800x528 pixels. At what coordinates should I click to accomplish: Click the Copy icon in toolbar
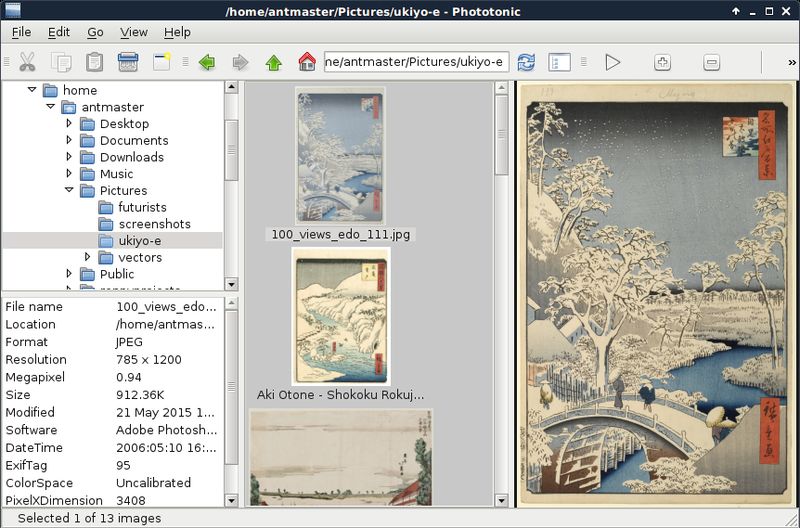pyautogui.click(x=61, y=62)
